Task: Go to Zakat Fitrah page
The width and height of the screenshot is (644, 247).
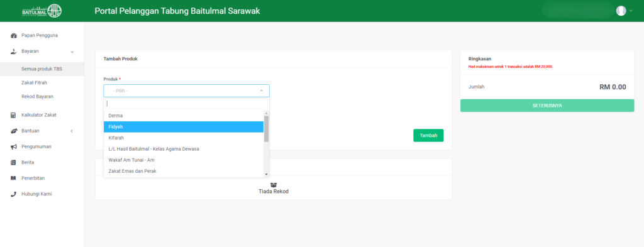Action: [x=34, y=83]
